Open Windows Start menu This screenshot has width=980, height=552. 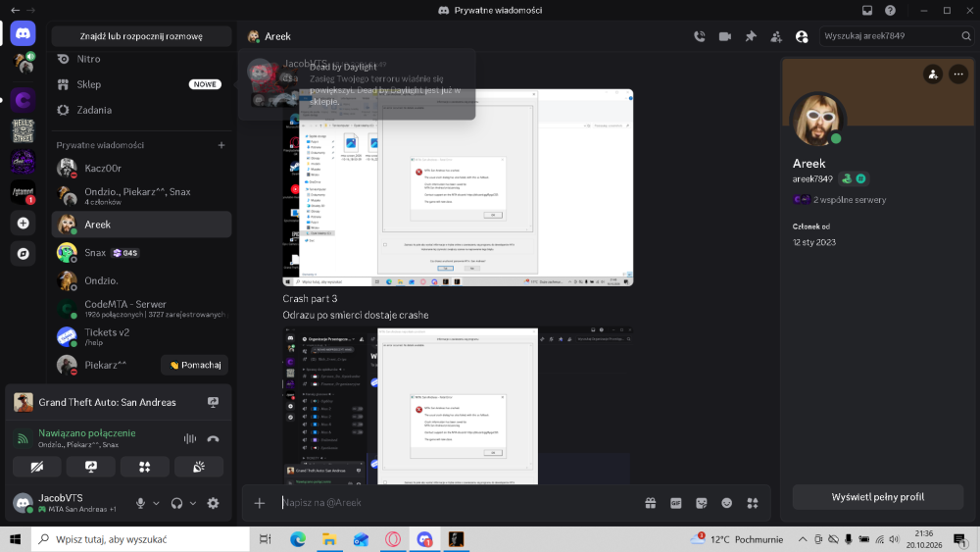click(16, 539)
